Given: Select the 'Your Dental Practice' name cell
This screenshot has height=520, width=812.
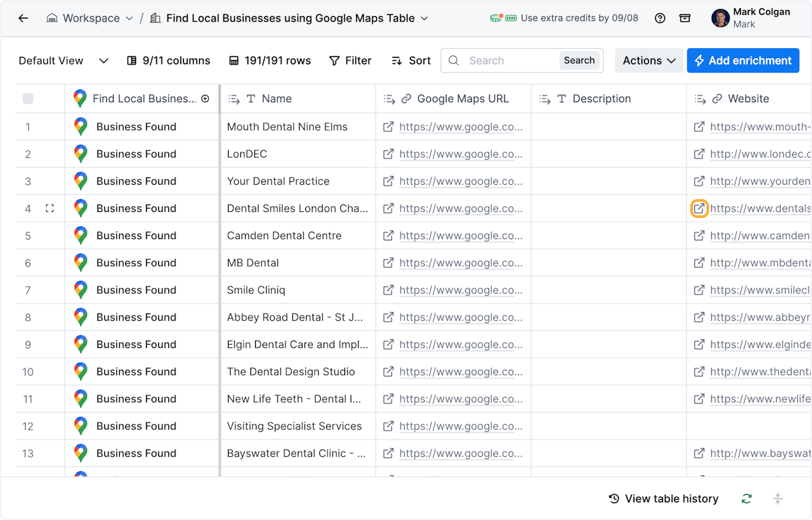Looking at the screenshot, I should point(298,181).
